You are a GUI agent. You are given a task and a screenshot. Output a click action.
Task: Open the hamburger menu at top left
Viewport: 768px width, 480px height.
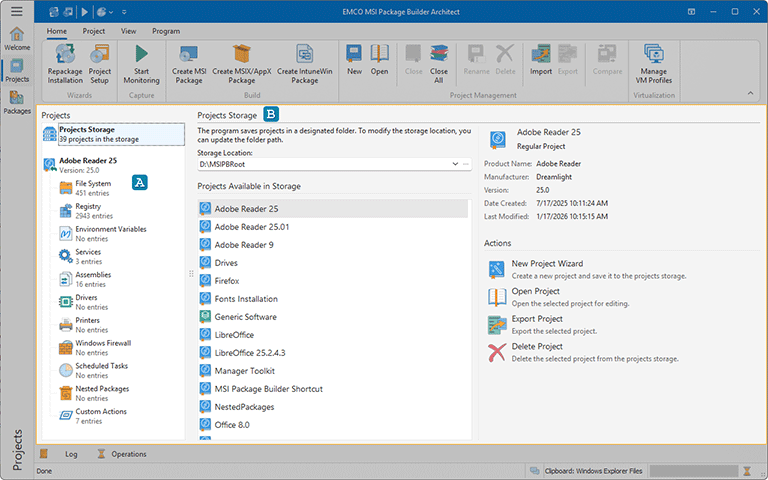point(16,11)
